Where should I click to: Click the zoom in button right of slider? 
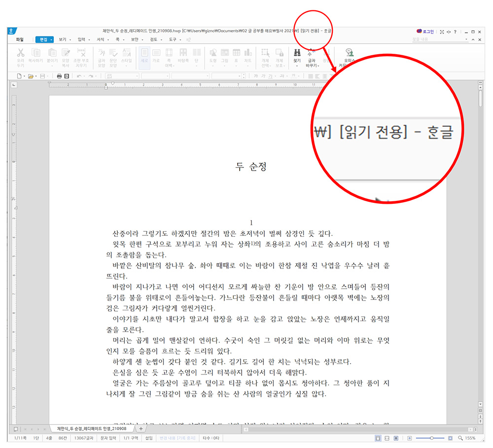pyautogui.click(x=450, y=438)
